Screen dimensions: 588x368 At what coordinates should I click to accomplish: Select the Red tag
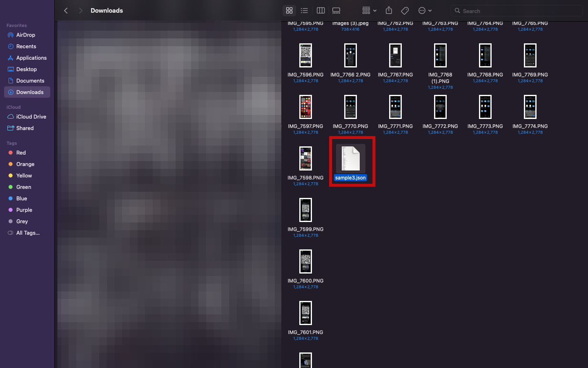point(21,153)
